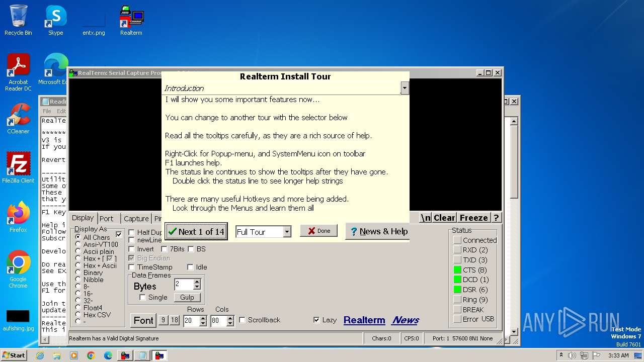
Task: Open Chrome from the taskbar
Action: 91,355
